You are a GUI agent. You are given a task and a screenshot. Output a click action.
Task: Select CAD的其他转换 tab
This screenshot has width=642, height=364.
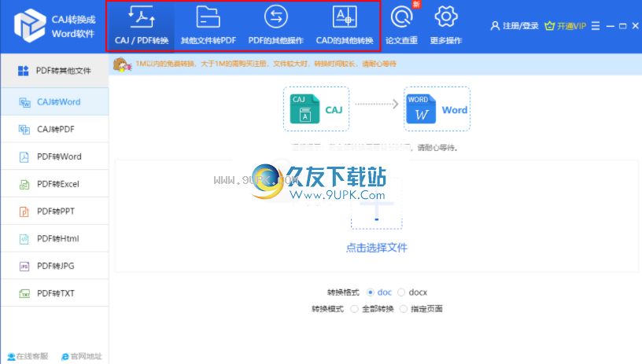tap(345, 26)
